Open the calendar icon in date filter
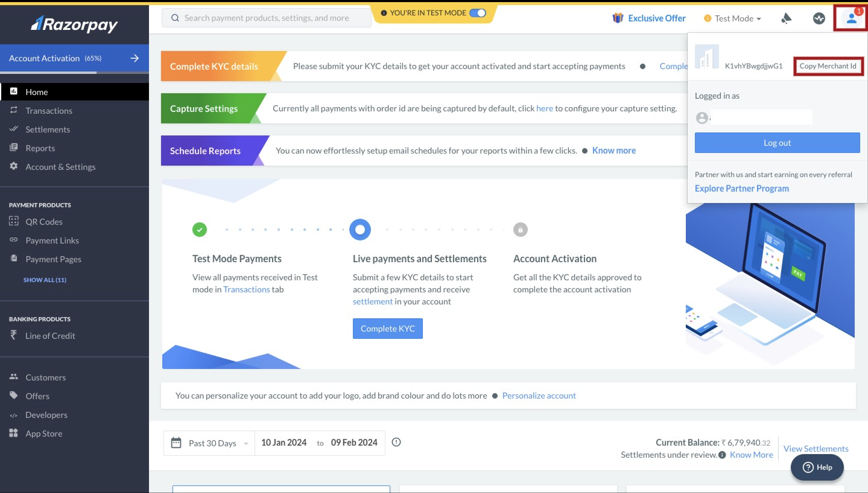This screenshot has width=868, height=493. (176, 442)
